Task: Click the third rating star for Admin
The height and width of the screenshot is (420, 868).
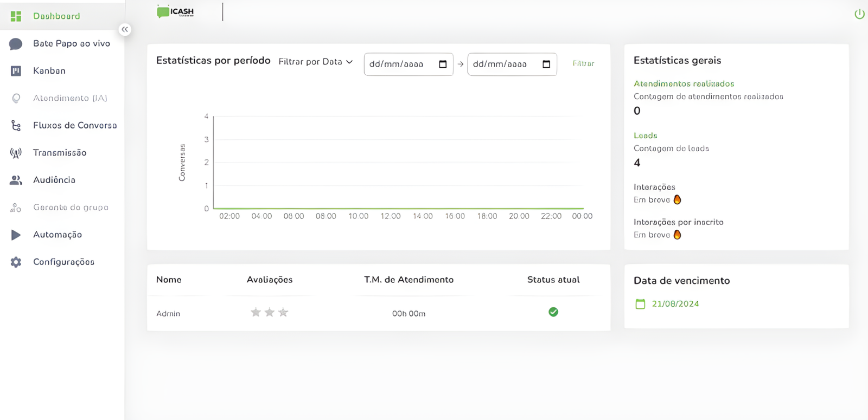Action: tap(283, 312)
